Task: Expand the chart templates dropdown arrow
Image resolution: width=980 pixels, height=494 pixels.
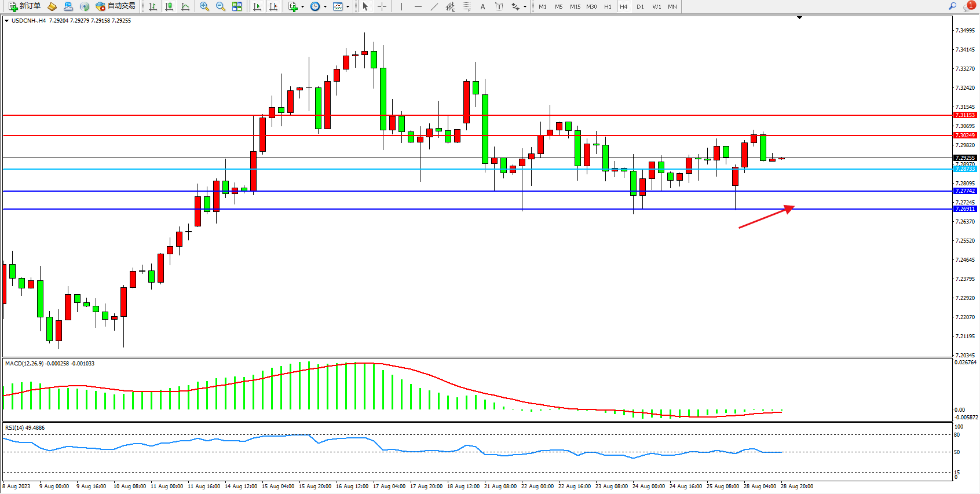Action: coord(348,7)
